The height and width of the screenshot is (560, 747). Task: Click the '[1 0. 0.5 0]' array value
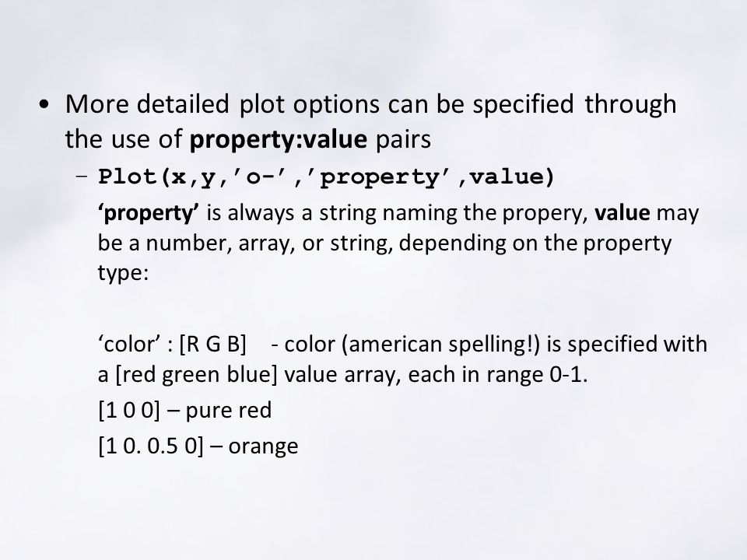(x=150, y=446)
